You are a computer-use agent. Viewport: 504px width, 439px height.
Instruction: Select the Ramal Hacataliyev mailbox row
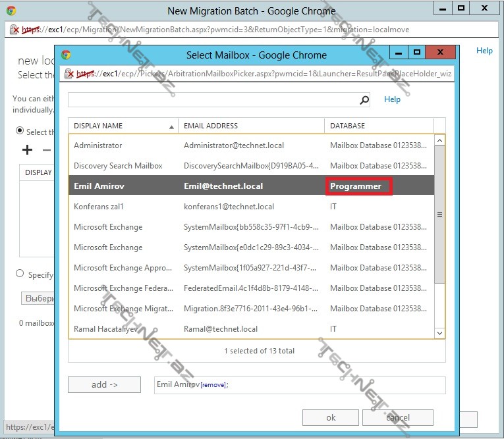pos(250,329)
